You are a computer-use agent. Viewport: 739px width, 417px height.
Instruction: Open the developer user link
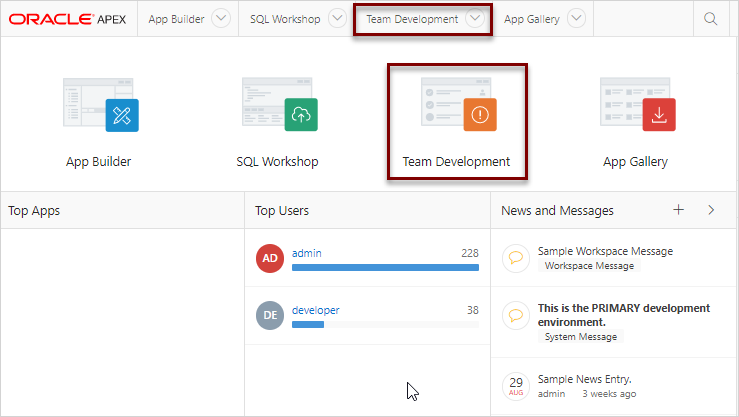[x=315, y=310]
